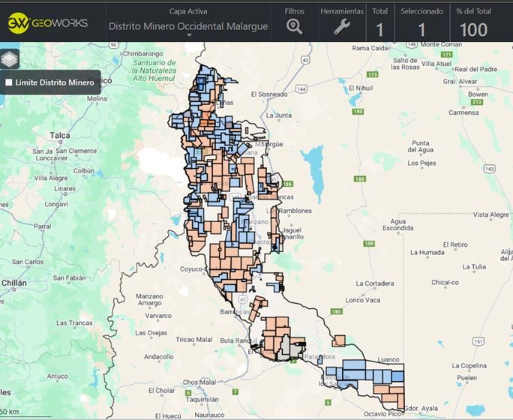Image resolution: width=513 pixels, height=420 pixels.
Task: Click the route 151 highway shield
Action: [478, 342]
